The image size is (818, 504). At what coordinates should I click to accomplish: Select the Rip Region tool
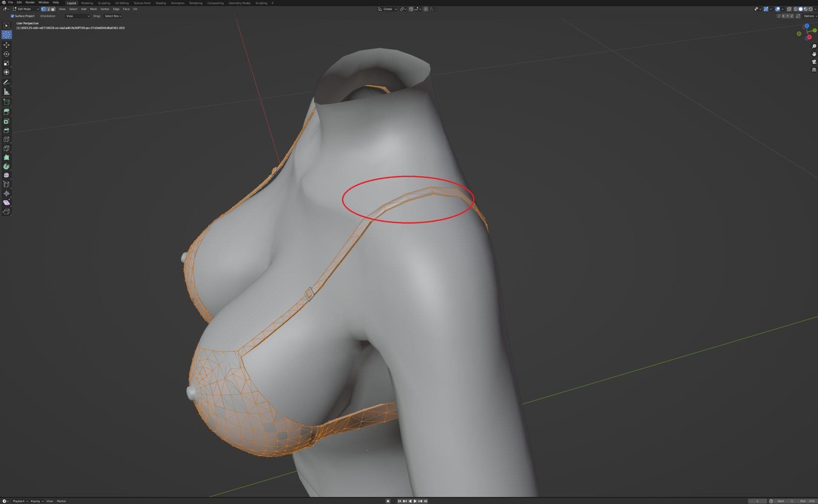click(6, 212)
